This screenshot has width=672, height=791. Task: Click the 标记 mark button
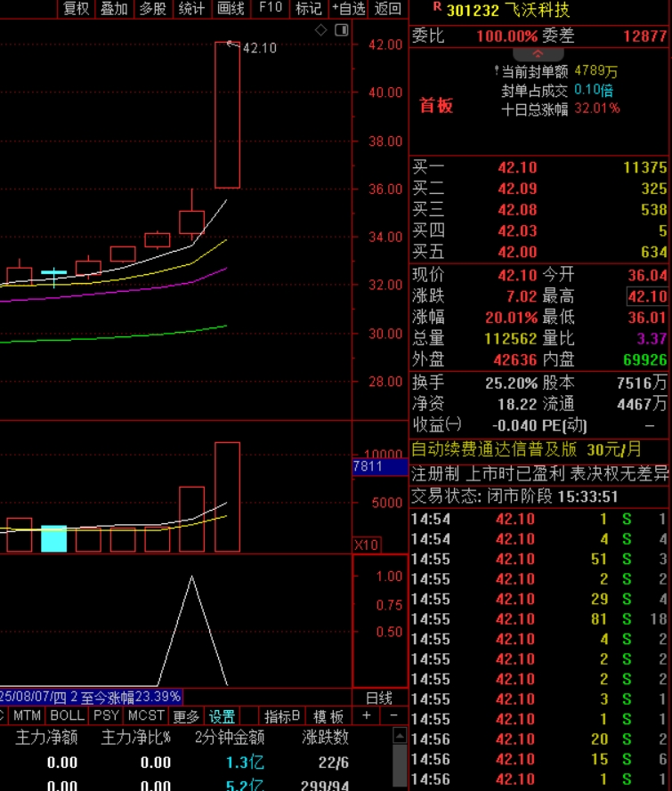pos(308,9)
